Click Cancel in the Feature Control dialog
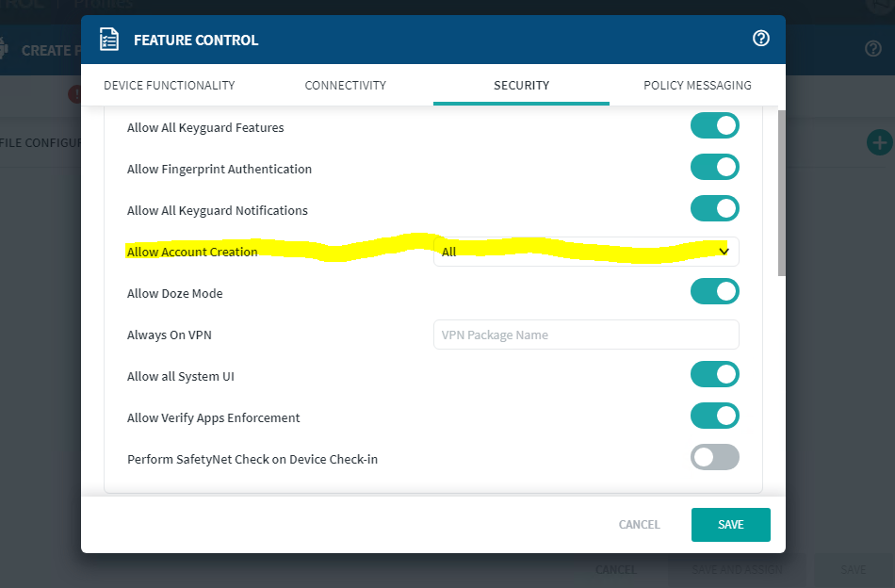This screenshot has height=588, width=895. pos(639,525)
